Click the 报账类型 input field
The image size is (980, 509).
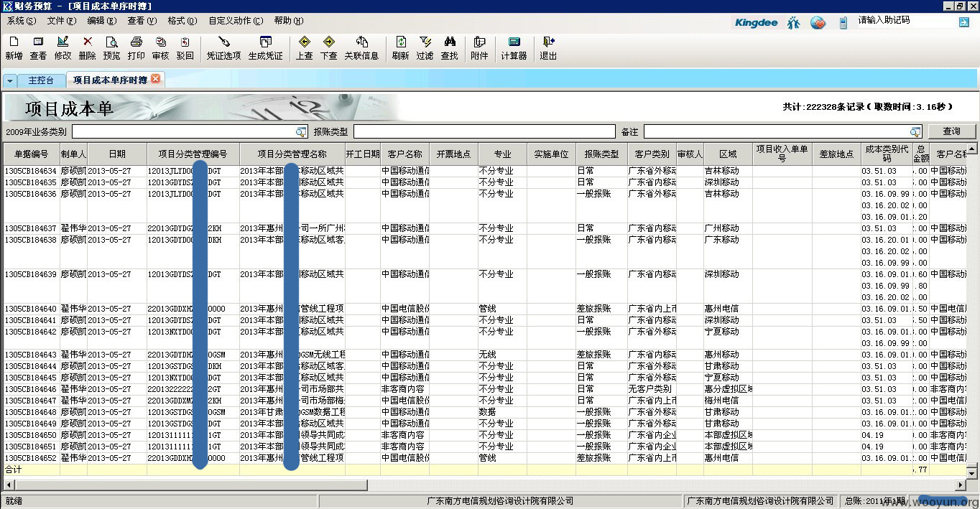[x=484, y=131]
